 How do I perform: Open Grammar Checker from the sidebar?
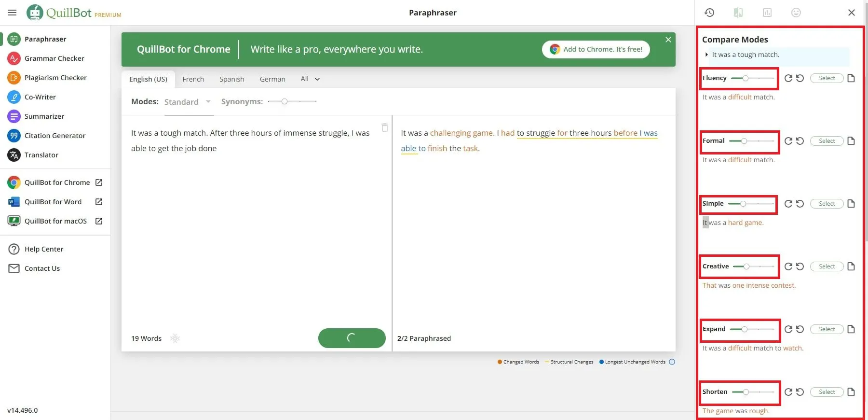pyautogui.click(x=54, y=58)
